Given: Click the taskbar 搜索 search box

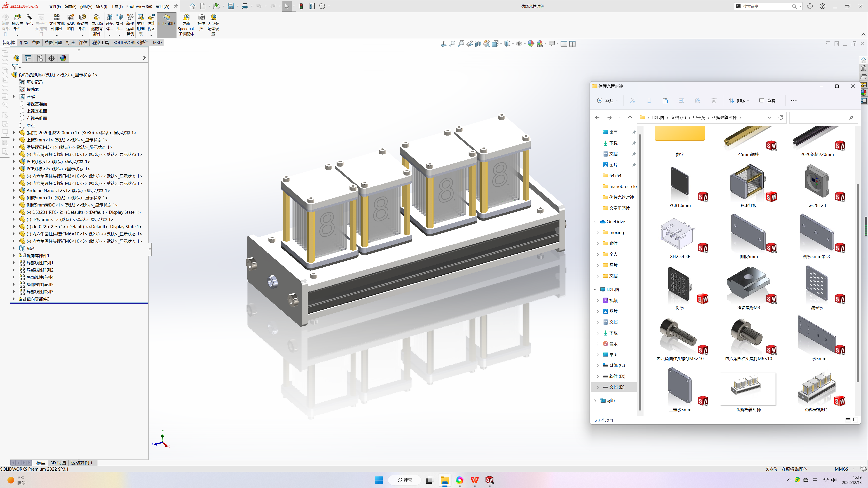Looking at the screenshot, I should click(x=405, y=480).
